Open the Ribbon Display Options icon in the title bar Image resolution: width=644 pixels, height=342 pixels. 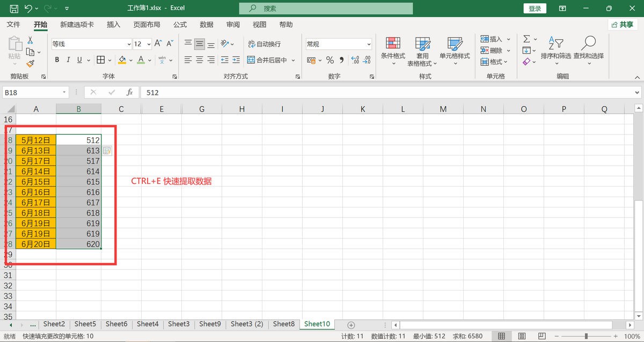[562, 9]
